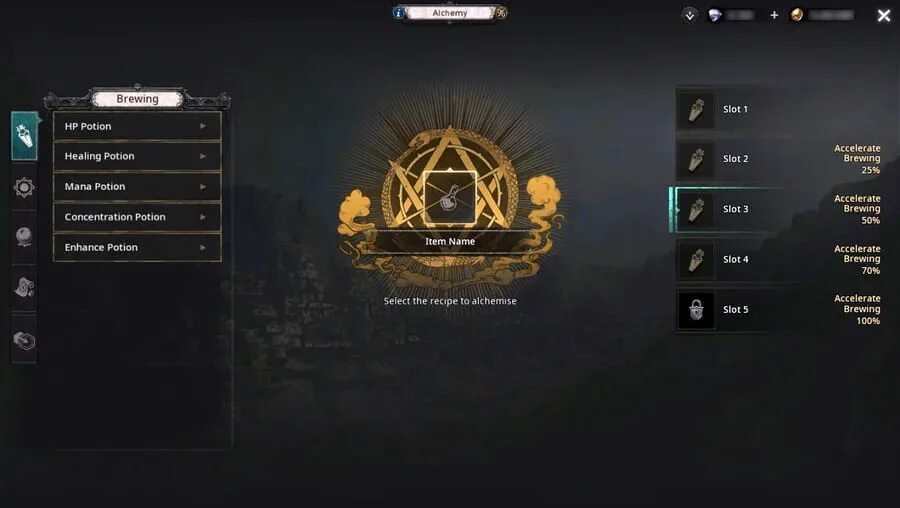
Task: Expand the HP Potion category
Action: [x=137, y=126]
